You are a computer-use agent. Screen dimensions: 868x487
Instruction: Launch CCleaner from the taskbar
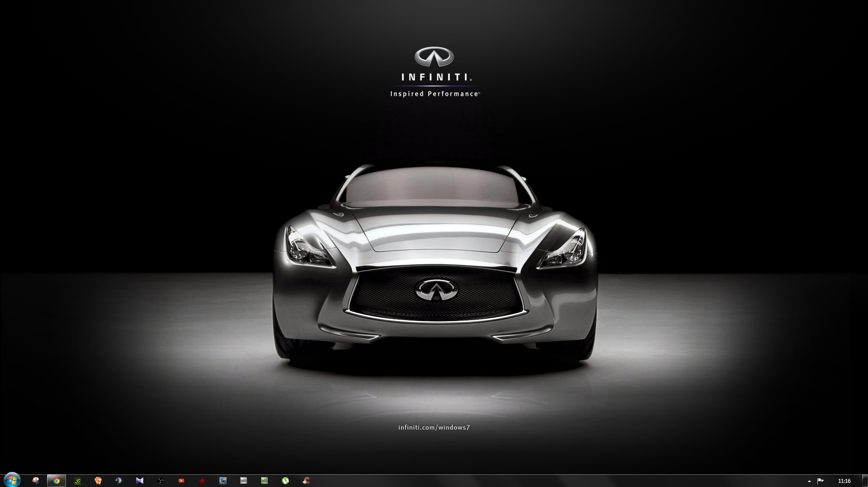coord(306,481)
